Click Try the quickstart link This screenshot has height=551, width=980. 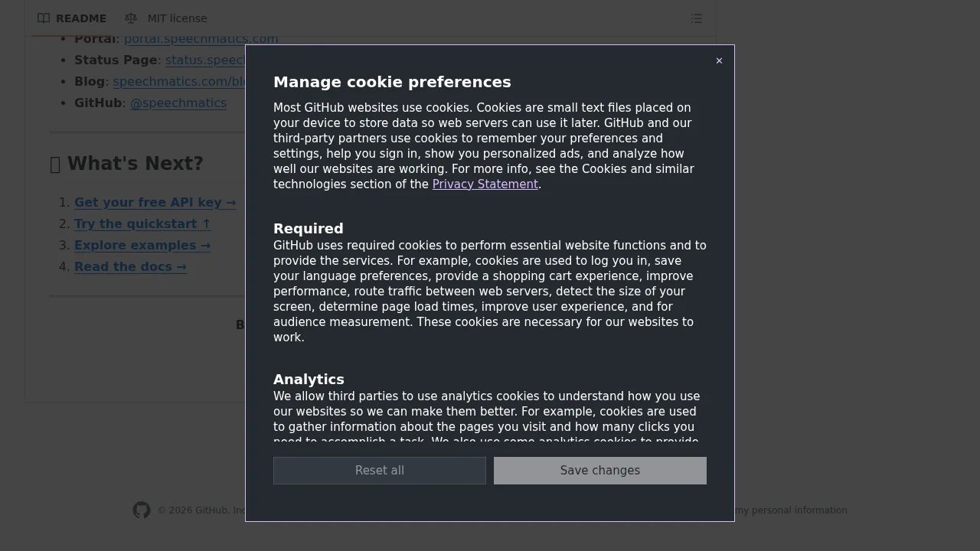pyautogui.click(x=142, y=223)
